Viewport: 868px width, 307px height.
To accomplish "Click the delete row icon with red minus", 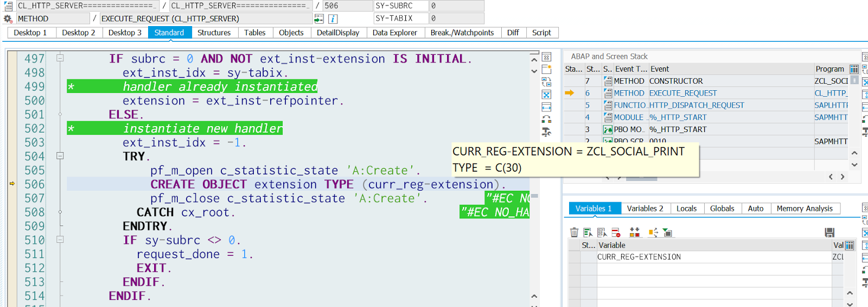I will click(x=616, y=233).
